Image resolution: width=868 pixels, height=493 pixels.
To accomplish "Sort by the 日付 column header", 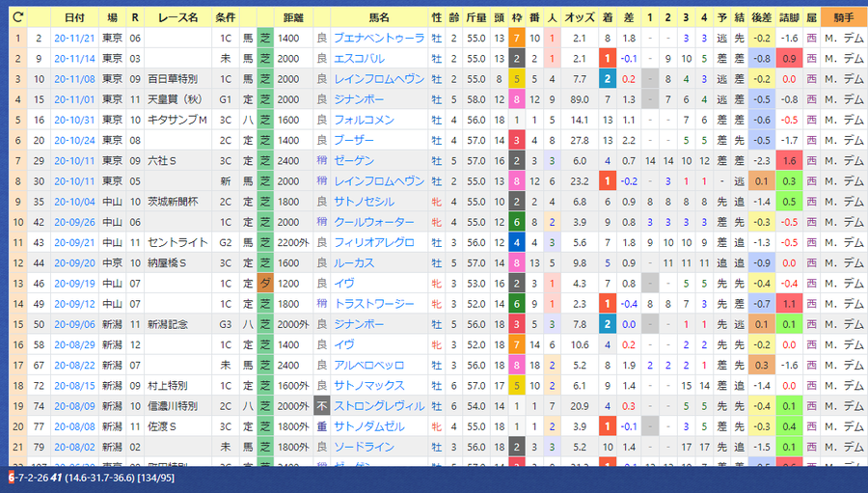I will pyautogui.click(x=74, y=17).
